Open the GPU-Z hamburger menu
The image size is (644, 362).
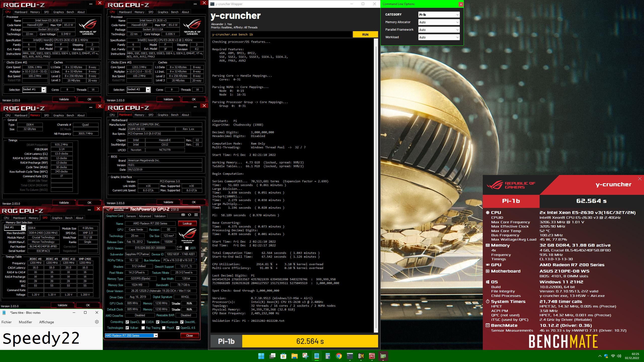pyautogui.click(x=196, y=215)
